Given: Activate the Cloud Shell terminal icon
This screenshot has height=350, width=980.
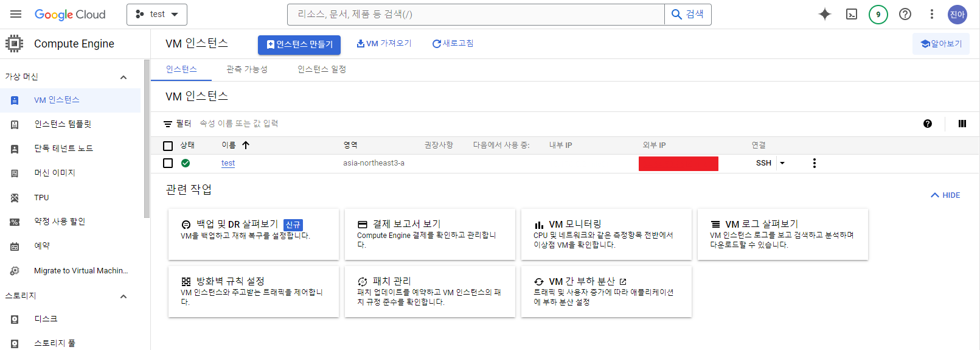Looking at the screenshot, I should [x=852, y=14].
